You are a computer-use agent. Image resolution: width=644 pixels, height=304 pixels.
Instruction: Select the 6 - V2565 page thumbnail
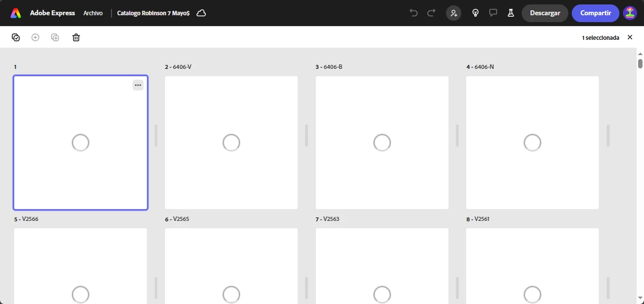pyautogui.click(x=231, y=266)
